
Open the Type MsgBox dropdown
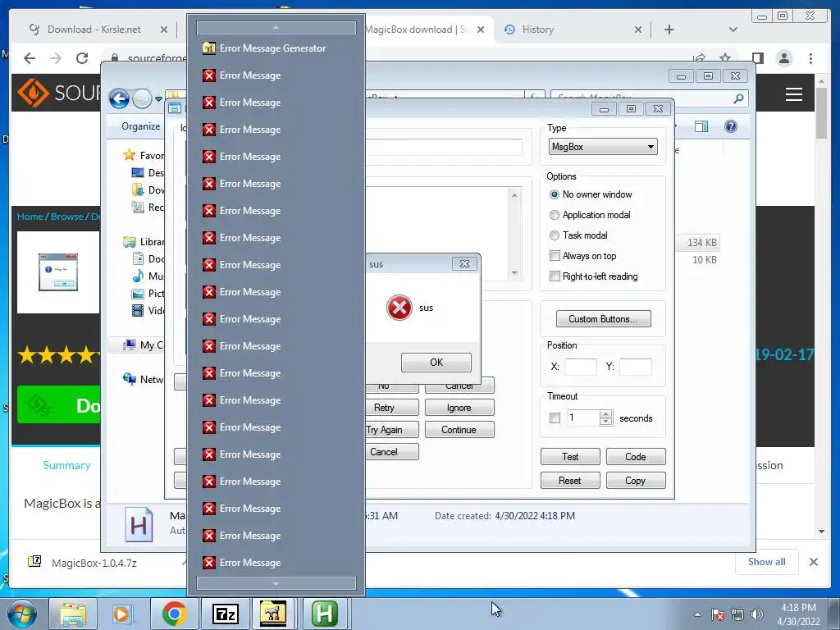click(x=603, y=147)
